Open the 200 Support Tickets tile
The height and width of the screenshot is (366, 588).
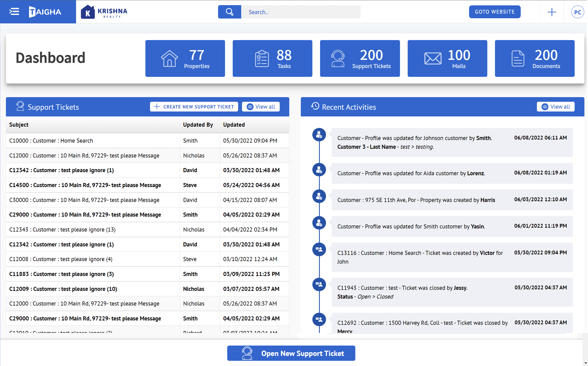tap(360, 58)
